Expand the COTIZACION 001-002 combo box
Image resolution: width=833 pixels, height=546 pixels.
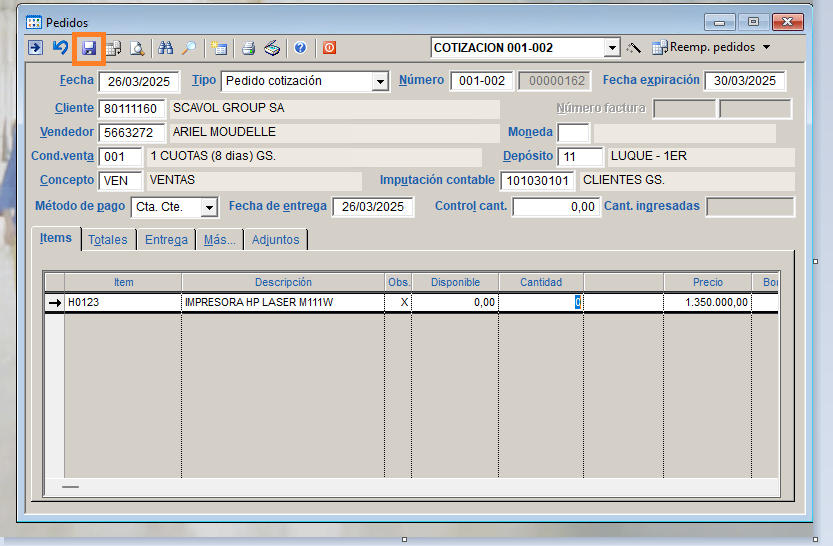(x=611, y=48)
